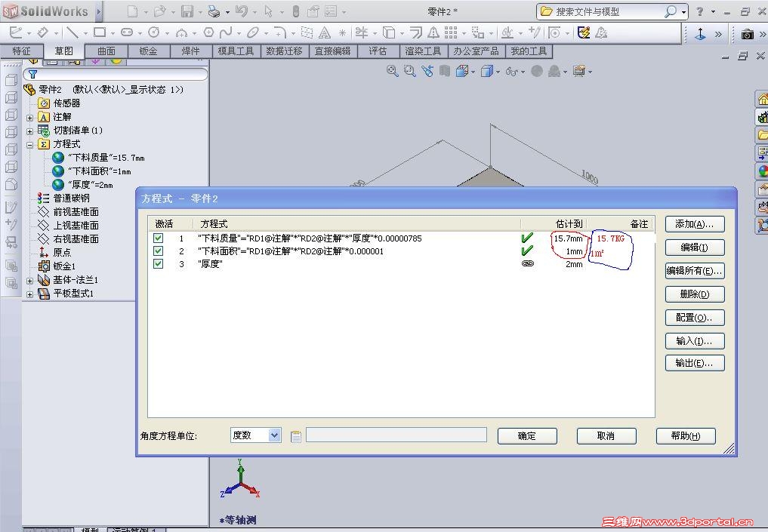Viewport: 768px width, 532px height.
Task: Select the Line sketch tool
Action: [x=72, y=32]
